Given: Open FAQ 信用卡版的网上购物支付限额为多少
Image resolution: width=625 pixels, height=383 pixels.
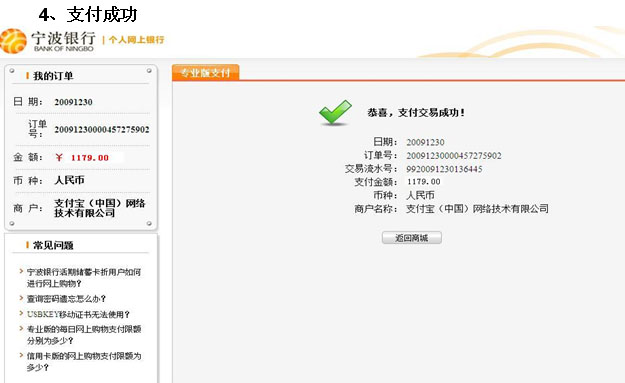Looking at the screenshot, I should 84,361.
